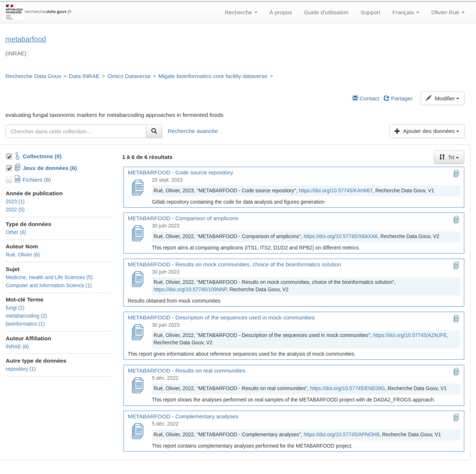Open Ajouter des données dropdown
This screenshot has width=476, height=474.
[x=427, y=131]
